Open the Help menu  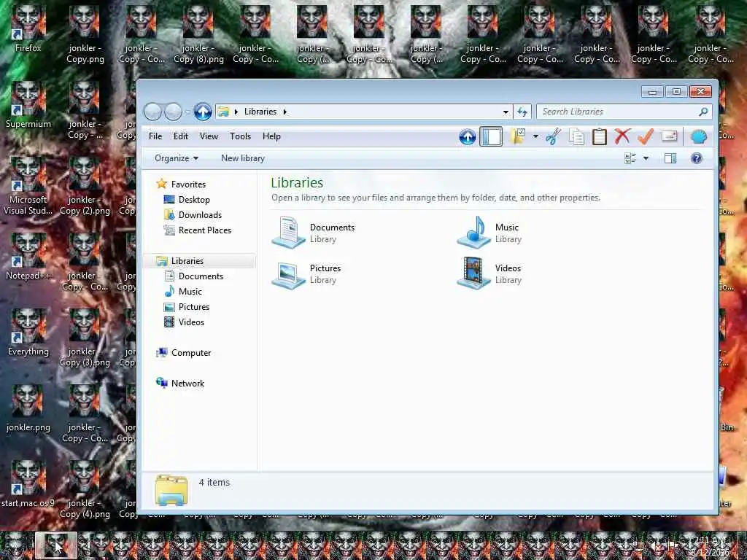click(x=271, y=136)
